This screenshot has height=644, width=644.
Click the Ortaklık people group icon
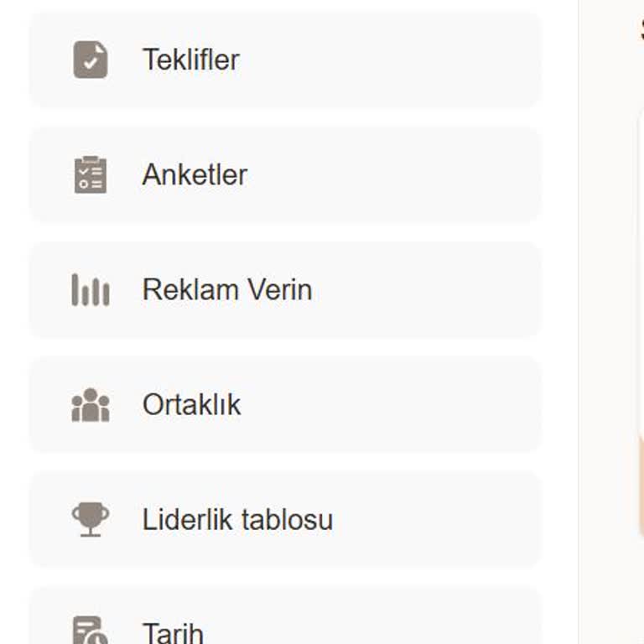(91, 405)
